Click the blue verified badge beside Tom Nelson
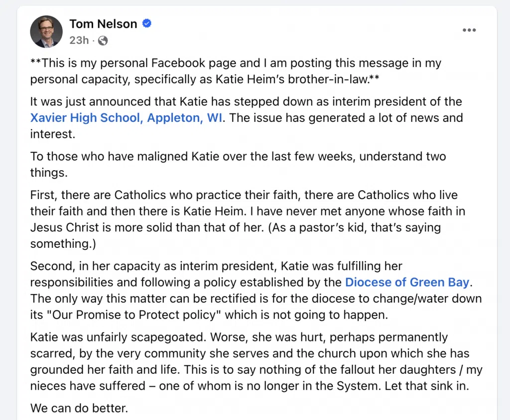 tap(147, 23)
